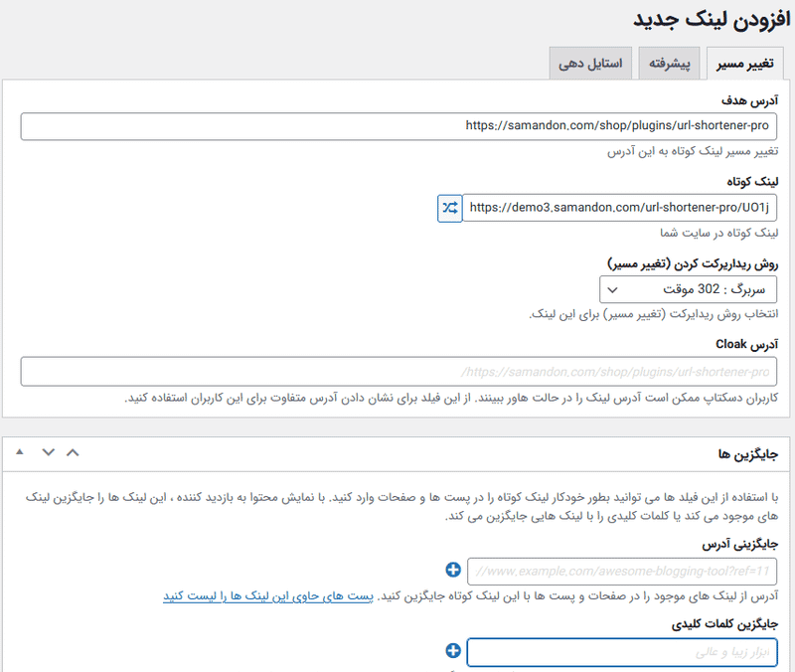Click the جایگزینی آدرس field label
This screenshot has width=795, height=672.
click(739, 545)
